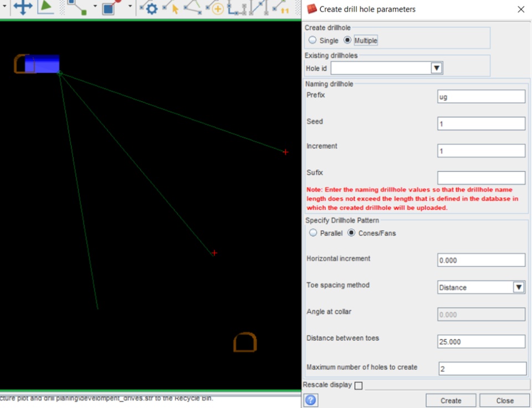The width and height of the screenshot is (532, 408).
Task: Open dropdown arrow beside blue square tool
Action: coord(130,7)
